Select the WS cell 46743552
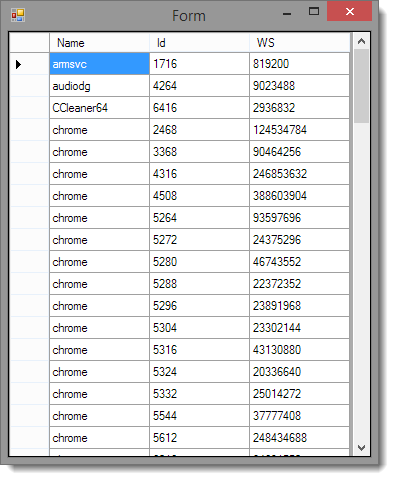This screenshot has height=480, width=394. coord(299,262)
